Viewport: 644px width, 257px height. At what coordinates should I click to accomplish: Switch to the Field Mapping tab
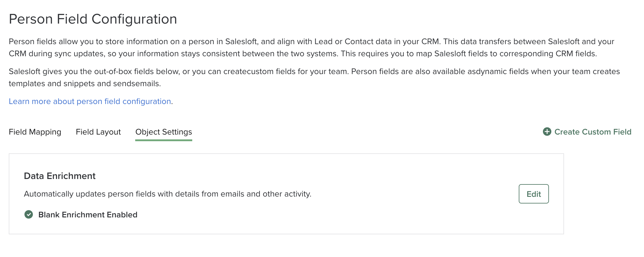[x=35, y=132]
